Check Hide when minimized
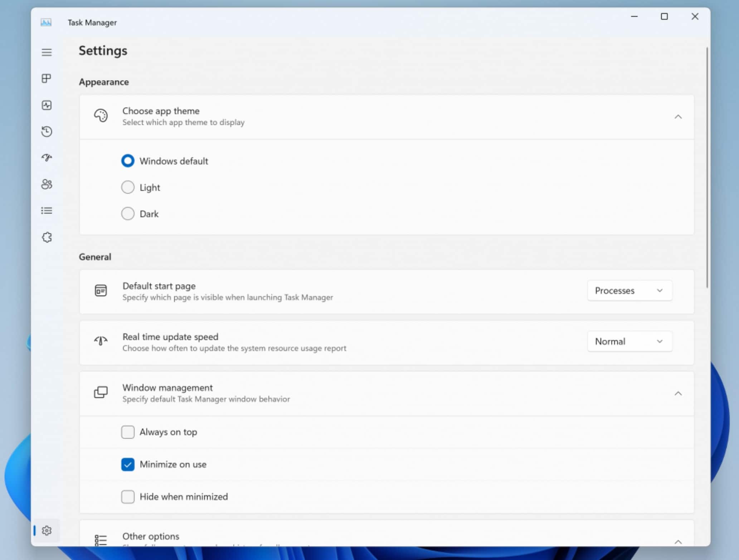The image size is (739, 560). pyautogui.click(x=128, y=497)
